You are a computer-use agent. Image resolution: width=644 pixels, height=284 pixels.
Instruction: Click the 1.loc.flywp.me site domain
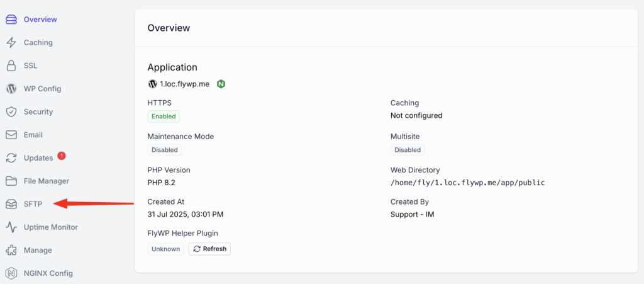tap(185, 84)
